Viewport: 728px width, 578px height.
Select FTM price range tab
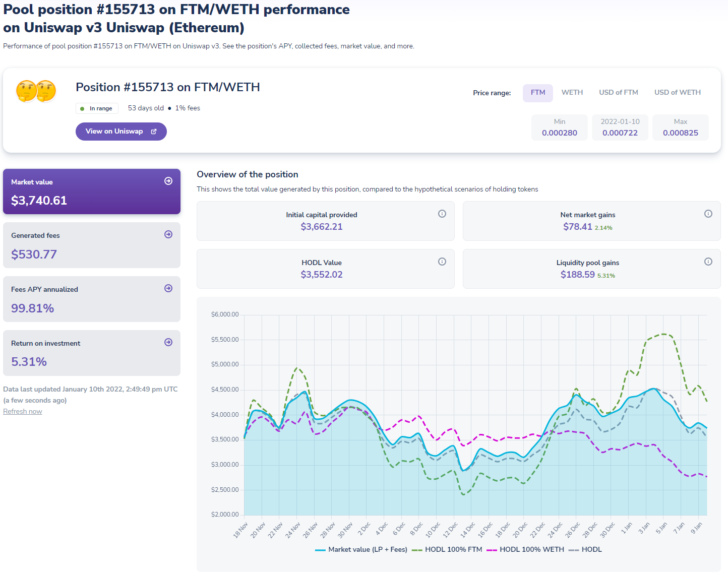(538, 93)
